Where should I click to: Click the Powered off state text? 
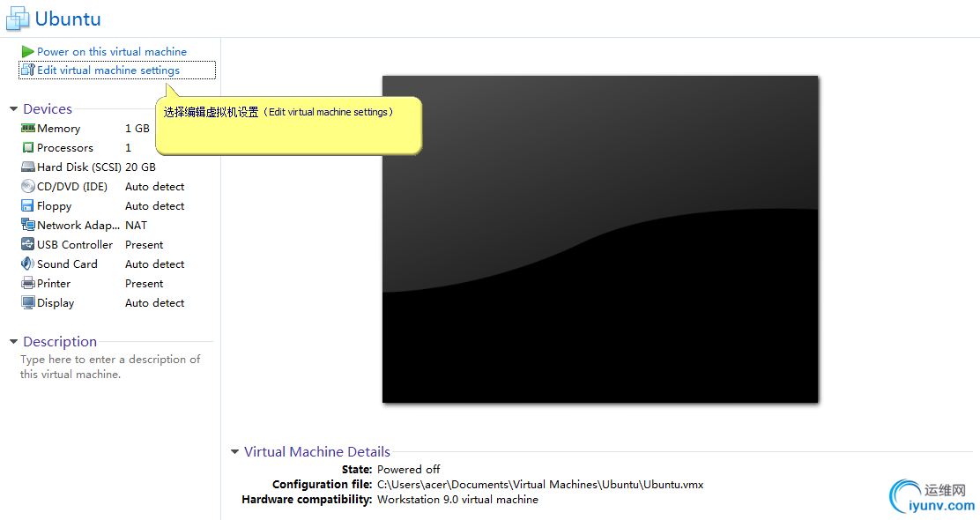(409, 470)
